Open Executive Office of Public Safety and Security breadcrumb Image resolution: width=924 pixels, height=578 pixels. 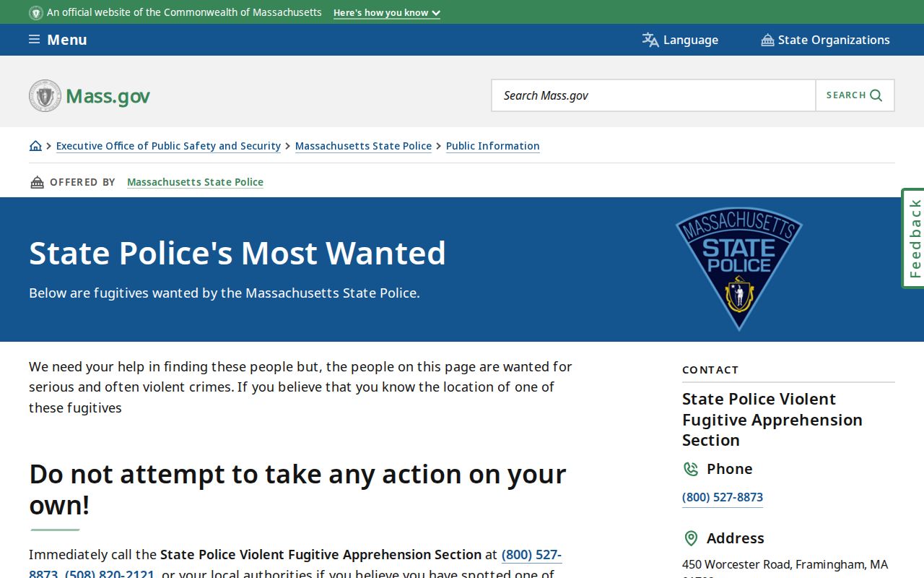(168, 146)
